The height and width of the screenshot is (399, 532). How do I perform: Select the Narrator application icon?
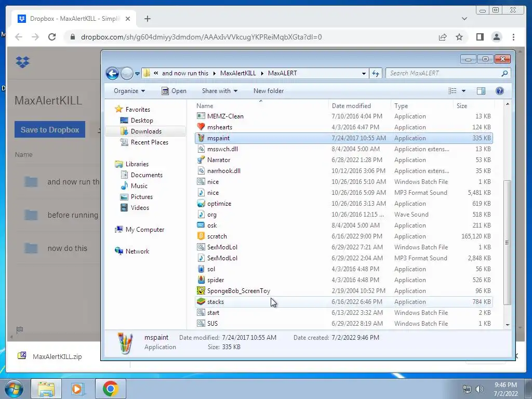point(201,160)
